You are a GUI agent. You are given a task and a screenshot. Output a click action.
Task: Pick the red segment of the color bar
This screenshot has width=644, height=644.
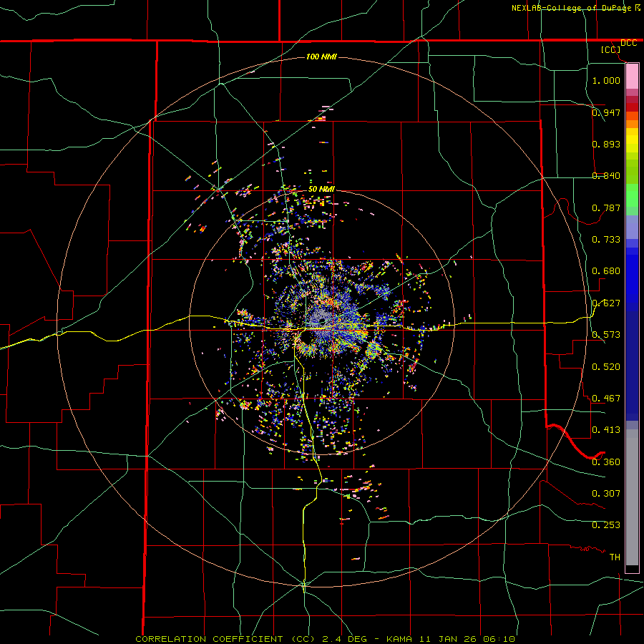[x=632, y=107]
